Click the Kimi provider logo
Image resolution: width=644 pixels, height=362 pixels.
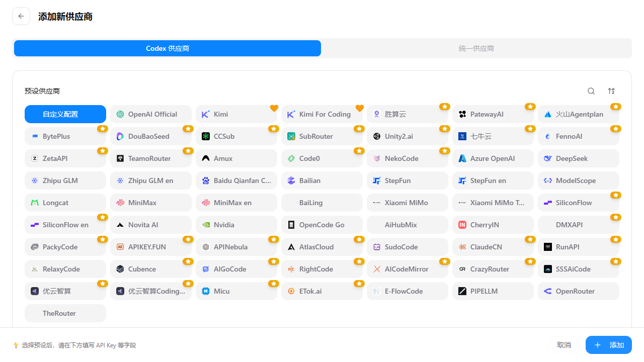[206, 114]
